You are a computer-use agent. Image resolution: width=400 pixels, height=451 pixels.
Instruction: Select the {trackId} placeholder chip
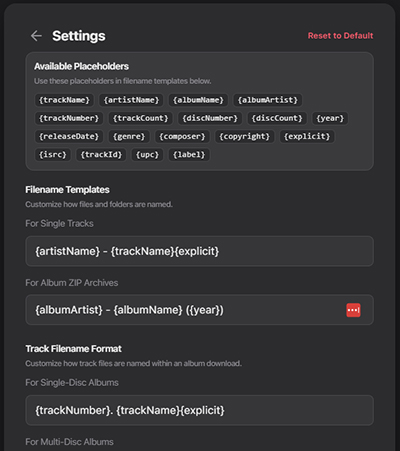pos(101,155)
